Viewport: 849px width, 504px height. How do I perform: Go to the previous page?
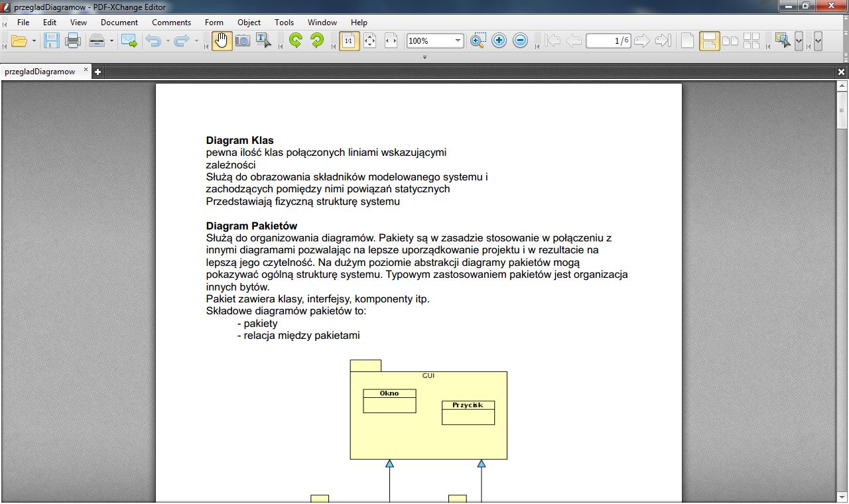click(574, 41)
